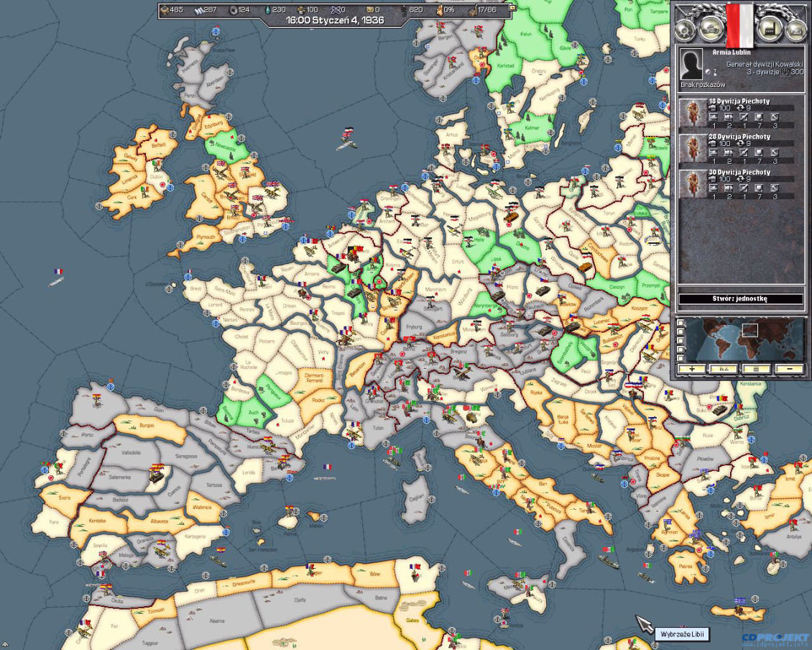Screen dimensions: 812x650
Task: Select the Gabes province in Tunisia
Action: pyautogui.click(x=412, y=620)
